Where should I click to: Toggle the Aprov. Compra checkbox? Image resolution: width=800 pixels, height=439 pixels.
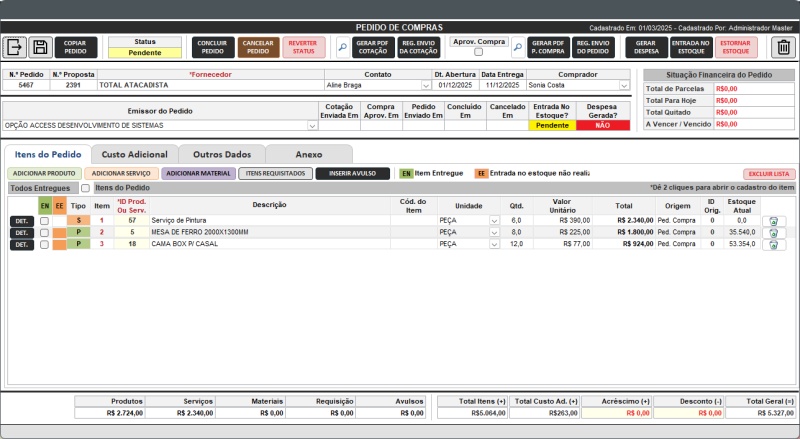478,52
